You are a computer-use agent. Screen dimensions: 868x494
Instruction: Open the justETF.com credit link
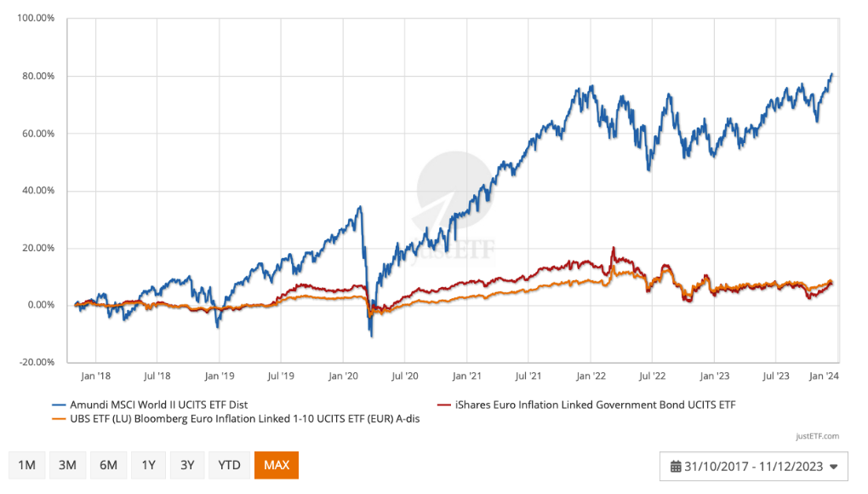819,436
